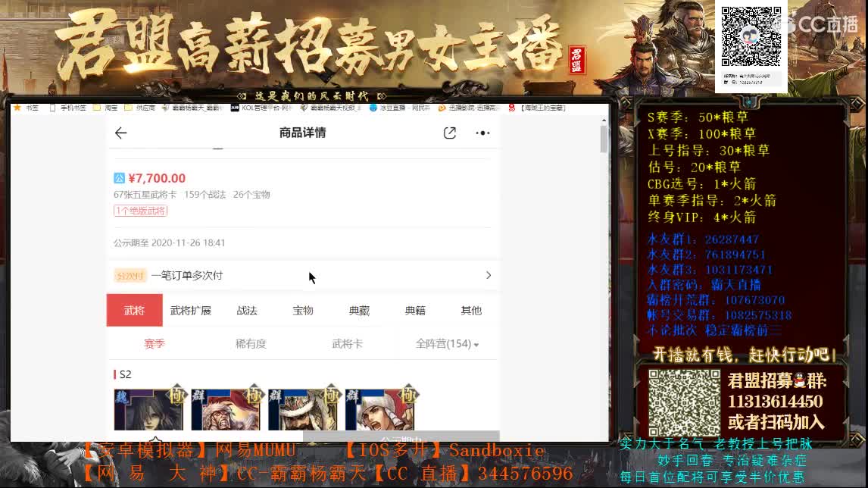Screen dimensions: 868x488
Task: Sort heroes by 武将卡
Action: [x=347, y=343]
